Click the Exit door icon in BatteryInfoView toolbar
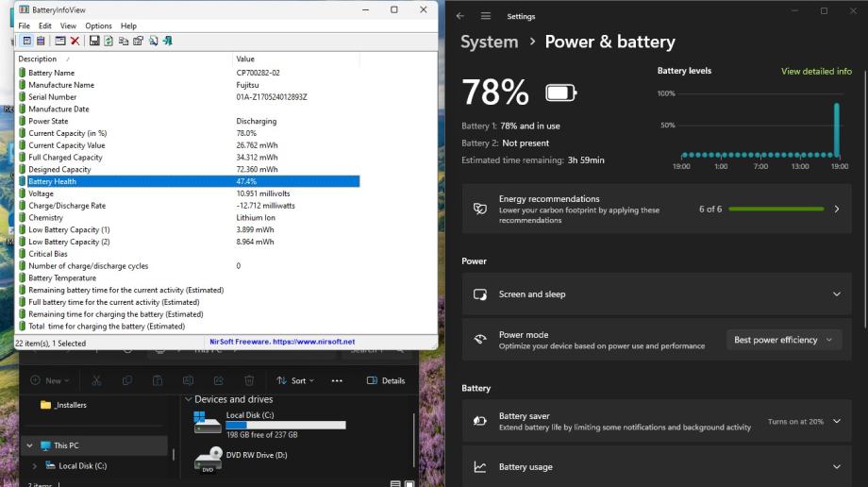 pyautogui.click(x=167, y=41)
